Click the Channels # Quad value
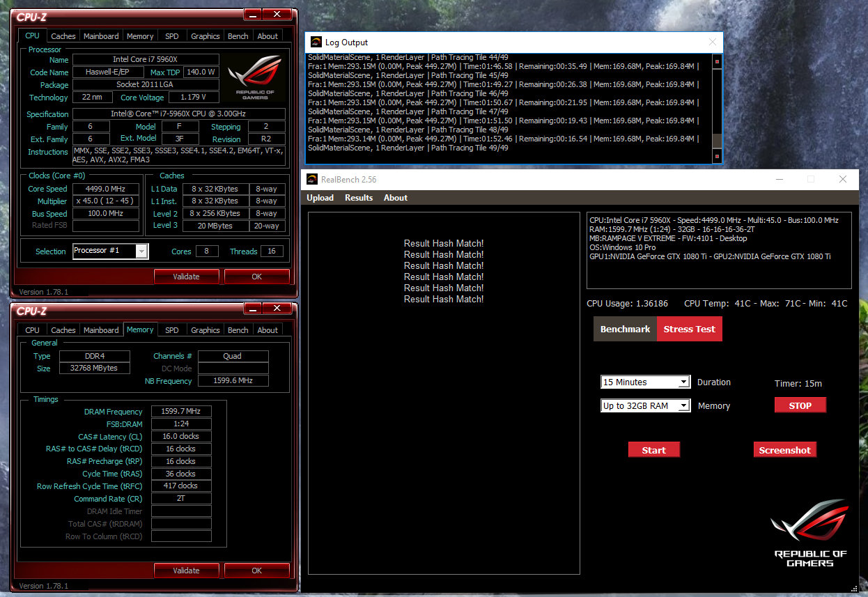 click(x=233, y=356)
